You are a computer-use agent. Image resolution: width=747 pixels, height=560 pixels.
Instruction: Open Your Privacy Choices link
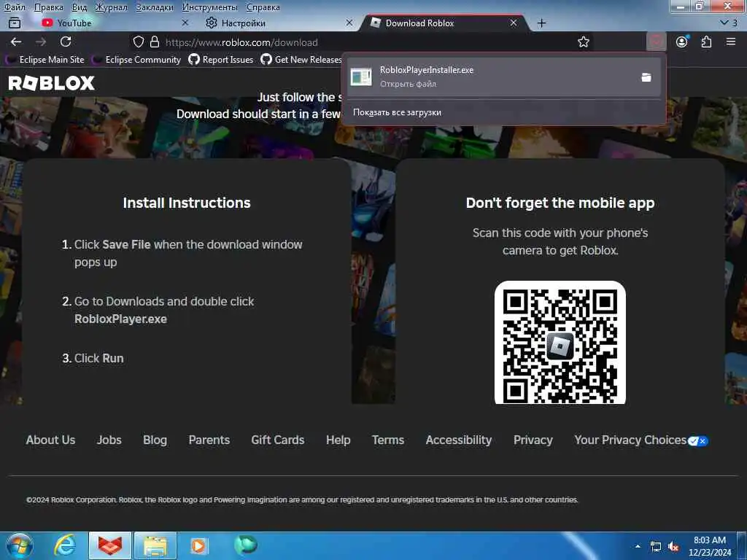point(641,440)
